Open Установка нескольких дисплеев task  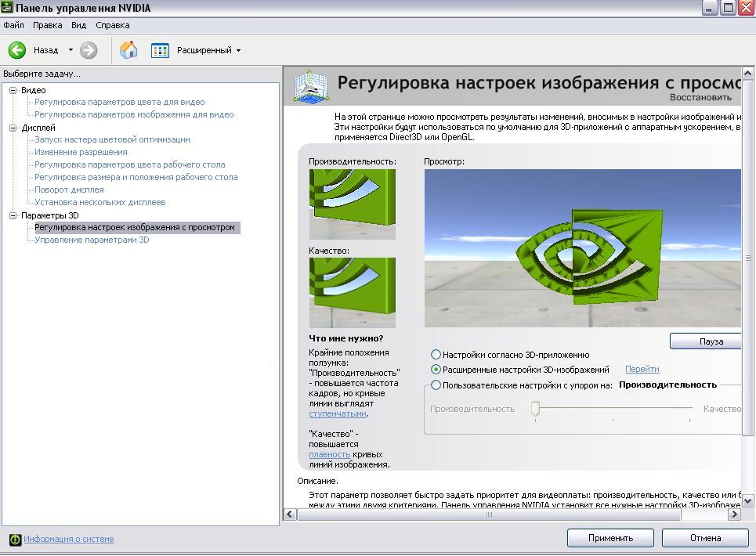coord(99,202)
